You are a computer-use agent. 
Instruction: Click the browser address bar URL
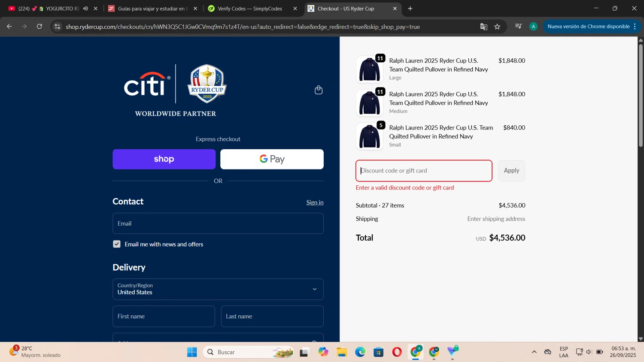(243, 27)
